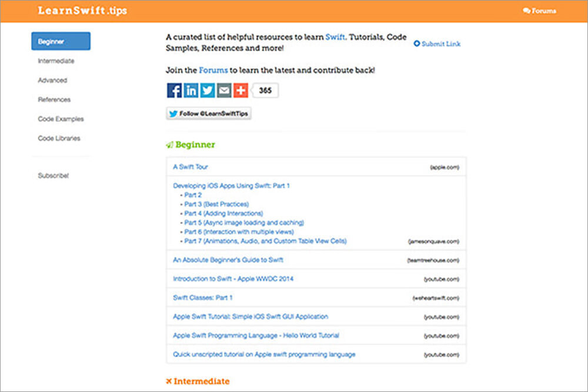Share the page on Facebook
The height and width of the screenshot is (392, 588).
coord(174,91)
